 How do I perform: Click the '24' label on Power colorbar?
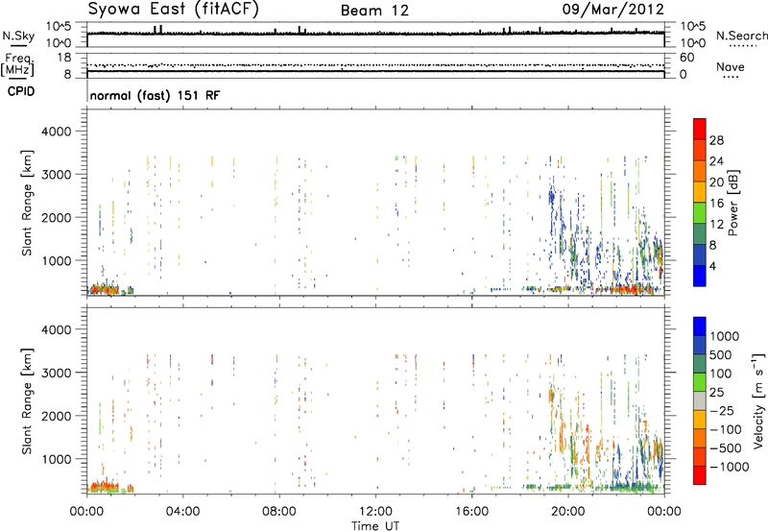716,161
